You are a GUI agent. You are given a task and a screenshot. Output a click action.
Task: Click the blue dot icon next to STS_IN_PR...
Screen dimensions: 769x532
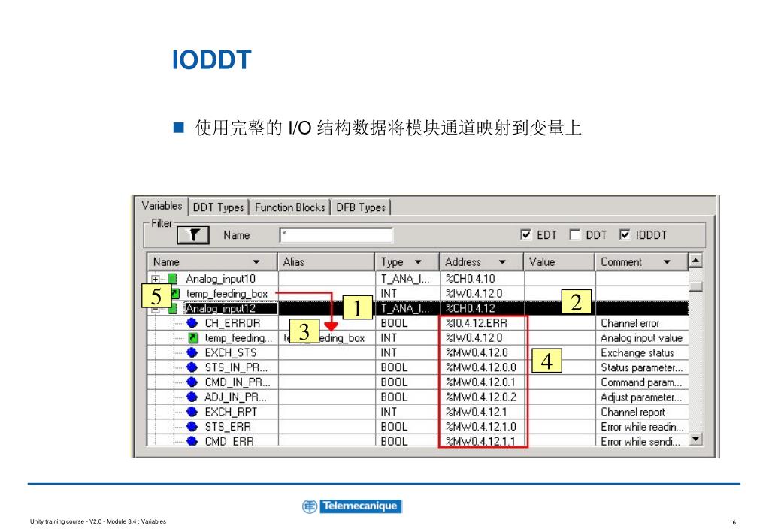[x=192, y=367]
